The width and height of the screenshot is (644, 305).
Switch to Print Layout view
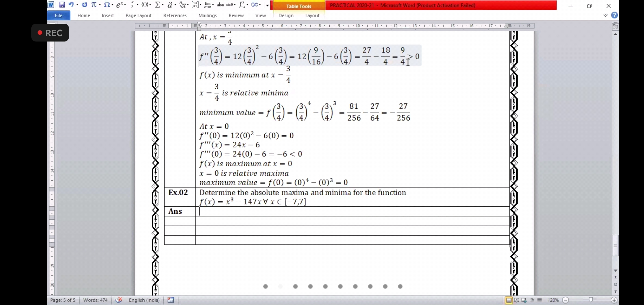pyautogui.click(x=509, y=300)
